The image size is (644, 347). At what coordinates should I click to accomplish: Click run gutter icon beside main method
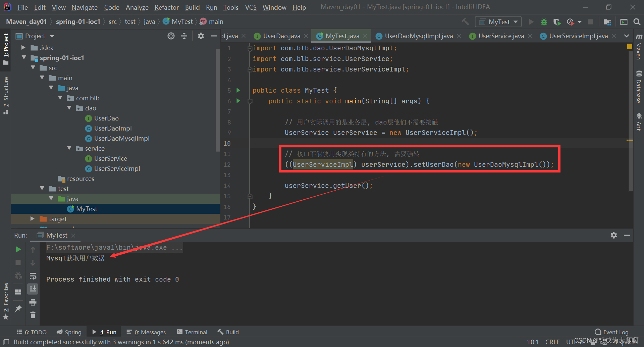238,101
